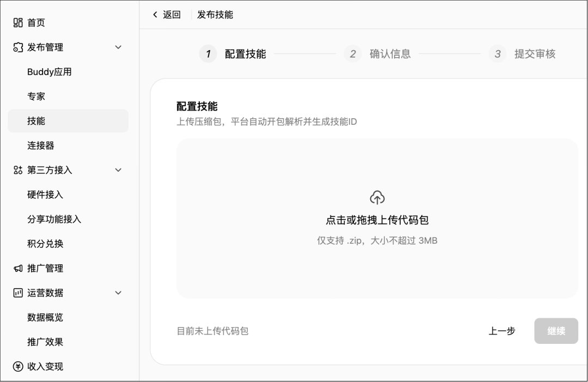Click the 仅支持 .zip，大小不超过 3MB hint

click(377, 240)
